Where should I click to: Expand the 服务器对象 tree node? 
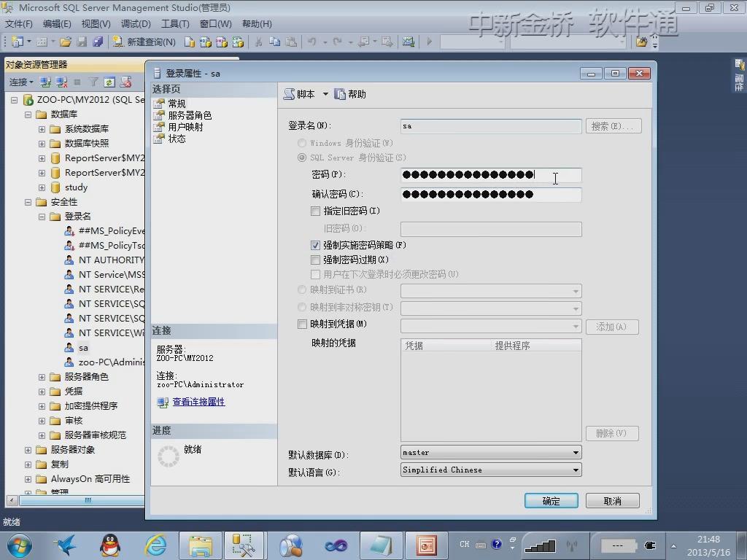click(28, 450)
